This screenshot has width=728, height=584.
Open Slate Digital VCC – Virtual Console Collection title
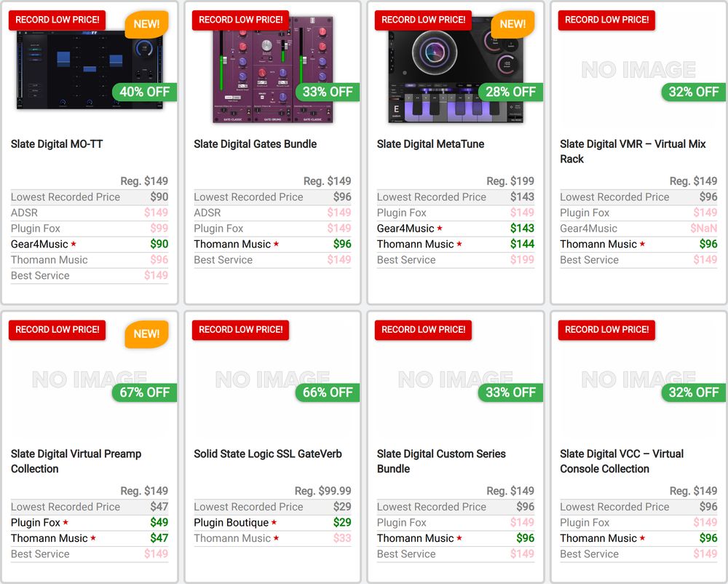[622, 461]
